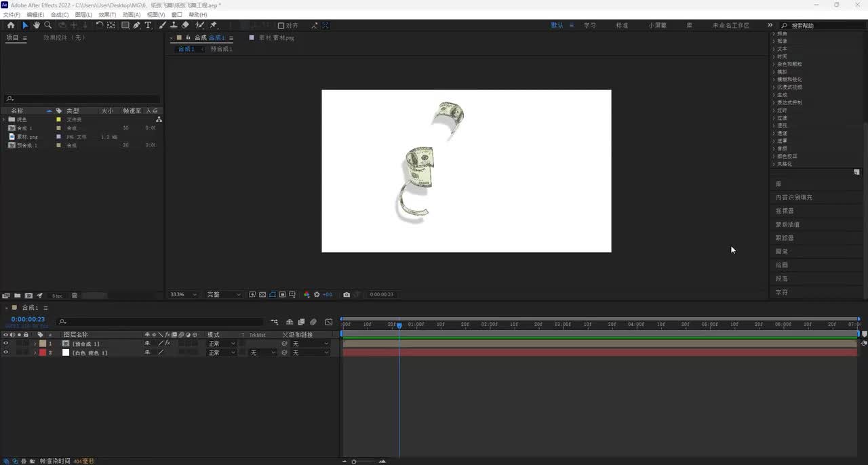This screenshot has height=465, width=868.
Task: Open the 效果(T) menu
Action: [x=107, y=14]
